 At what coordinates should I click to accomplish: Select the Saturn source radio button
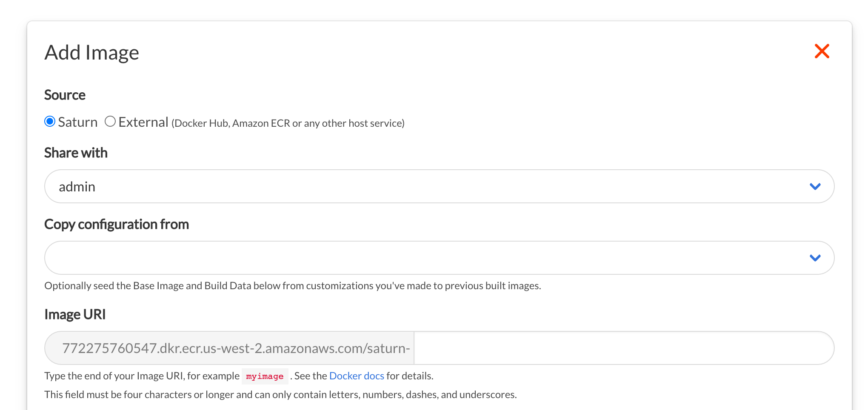pyautogui.click(x=50, y=122)
